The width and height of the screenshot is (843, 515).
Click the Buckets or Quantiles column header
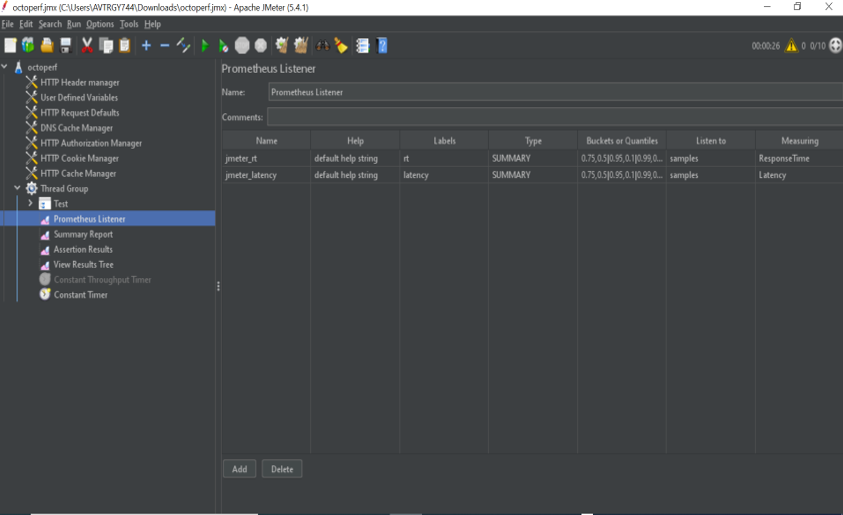tap(621, 140)
